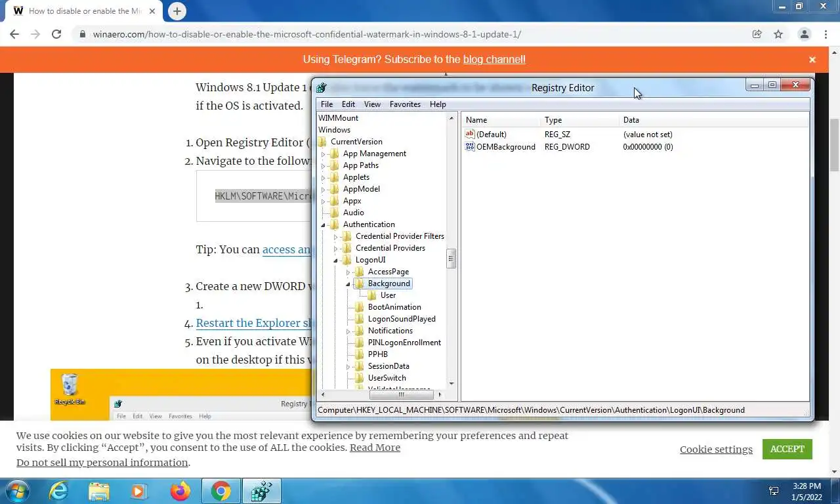Click the BootAnimation folder icon
The width and height of the screenshot is (840, 504).
(360, 307)
